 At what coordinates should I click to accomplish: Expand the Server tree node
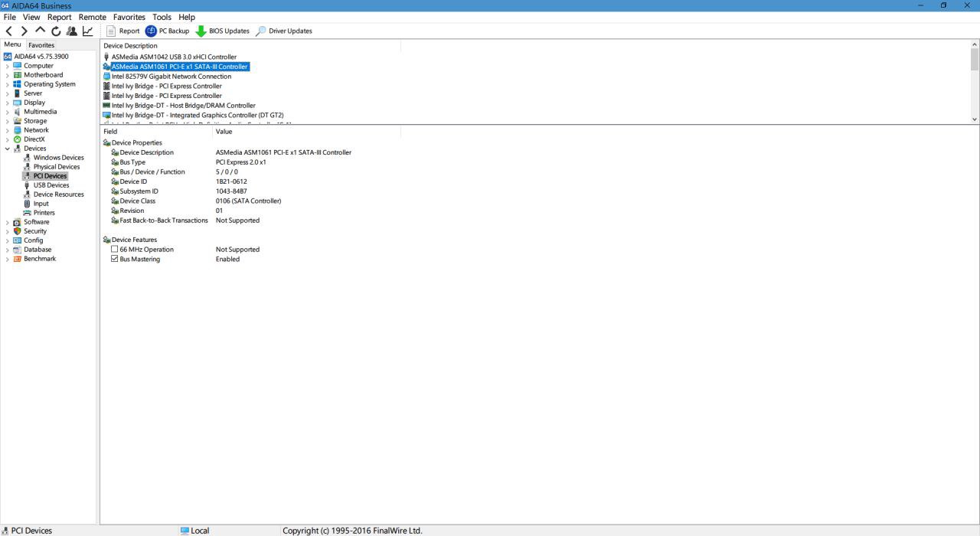8,93
